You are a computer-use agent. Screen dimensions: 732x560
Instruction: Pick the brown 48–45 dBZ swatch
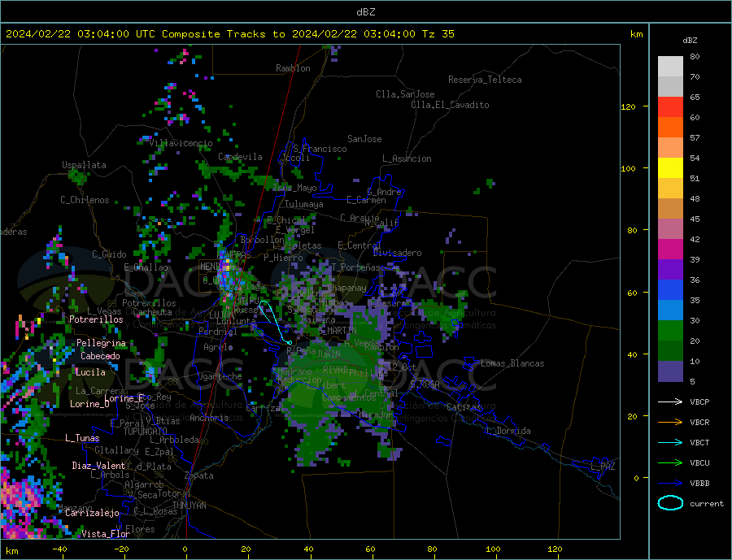[x=670, y=209]
